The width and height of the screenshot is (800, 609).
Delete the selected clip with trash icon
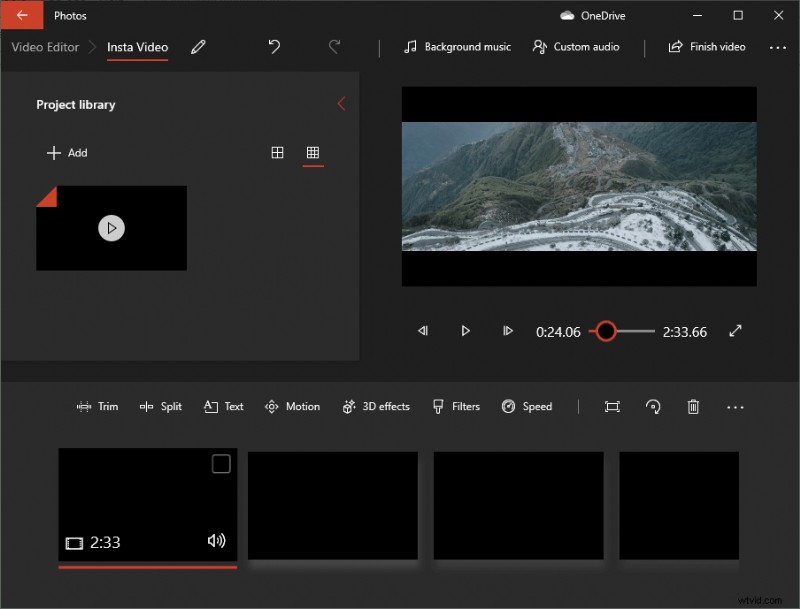pos(693,407)
